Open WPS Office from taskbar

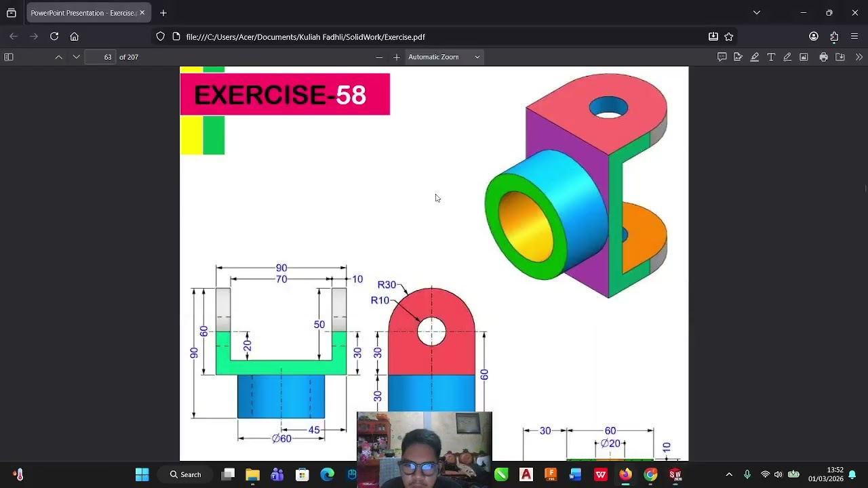[601, 474]
